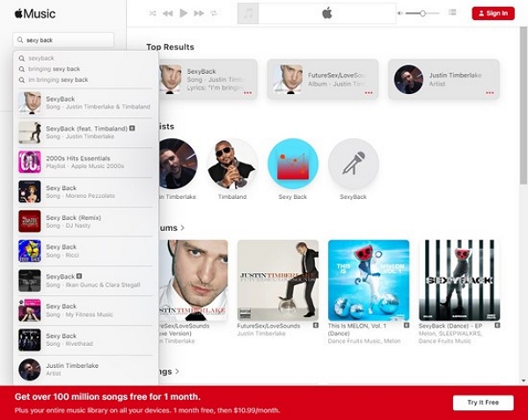Click Dance Fruits Music, Melon artist link
The width and height of the screenshot is (528, 420).
click(x=364, y=341)
